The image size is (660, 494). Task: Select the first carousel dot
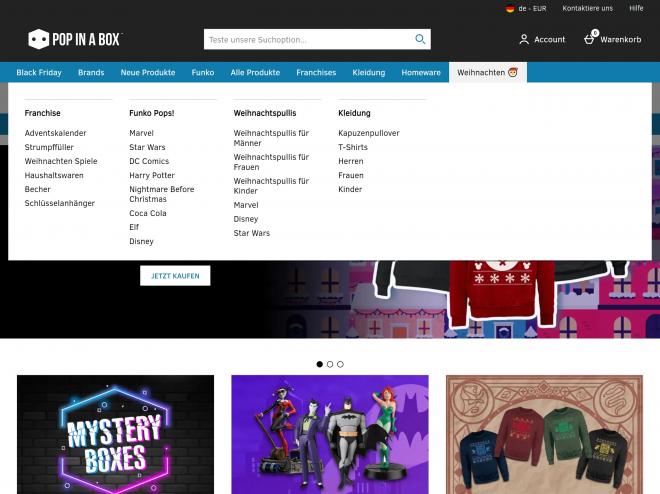click(319, 364)
